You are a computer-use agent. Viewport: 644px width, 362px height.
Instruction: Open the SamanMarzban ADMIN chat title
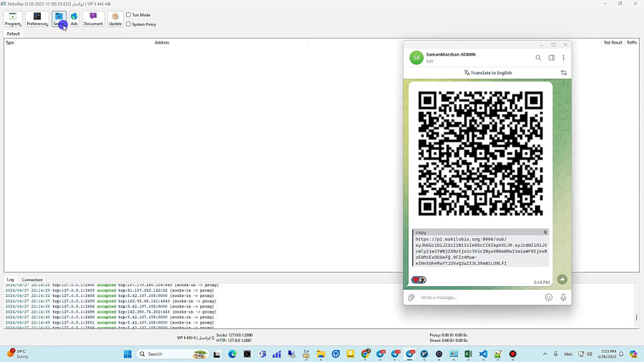451,54
